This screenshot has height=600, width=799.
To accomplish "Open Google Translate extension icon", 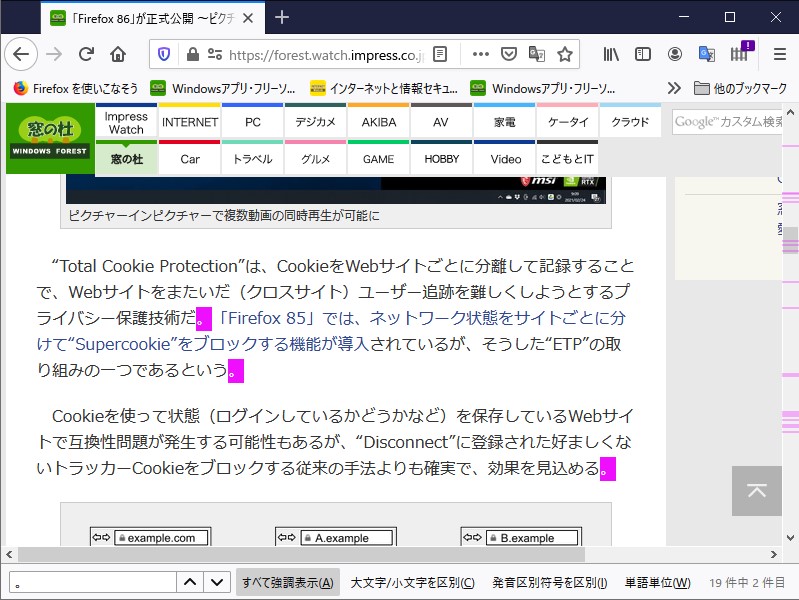I will pyautogui.click(x=707, y=54).
